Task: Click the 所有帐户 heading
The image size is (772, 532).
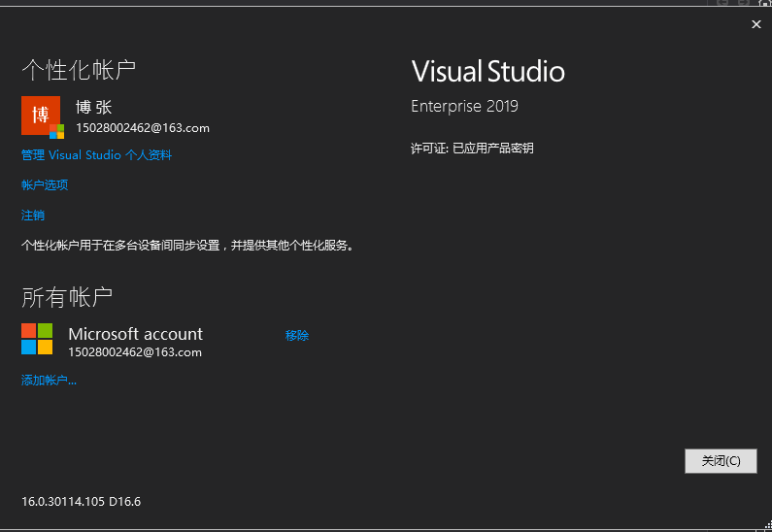Action: tap(67, 297)
